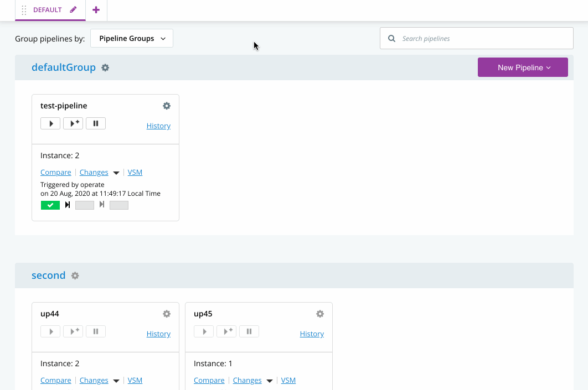Expand the New Pipeline dropdown button
Viewport: 588px width, 390px height.
click(x=523, y=67)
